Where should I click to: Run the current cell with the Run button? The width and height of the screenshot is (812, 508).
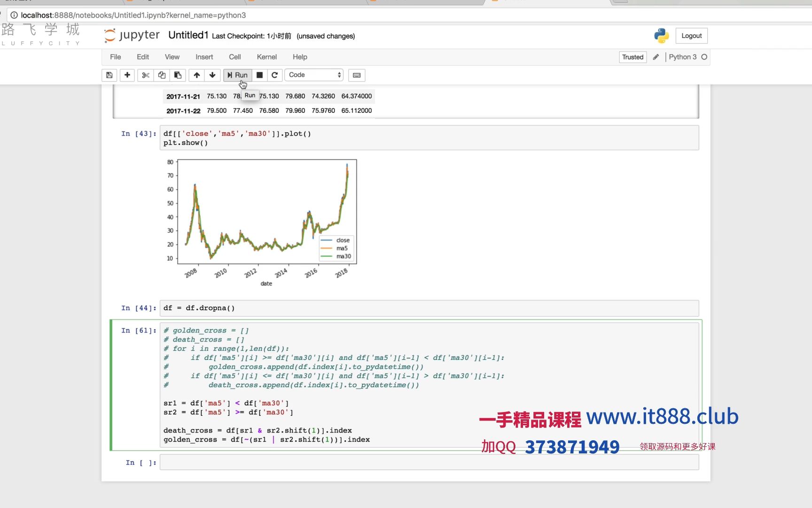237,75
